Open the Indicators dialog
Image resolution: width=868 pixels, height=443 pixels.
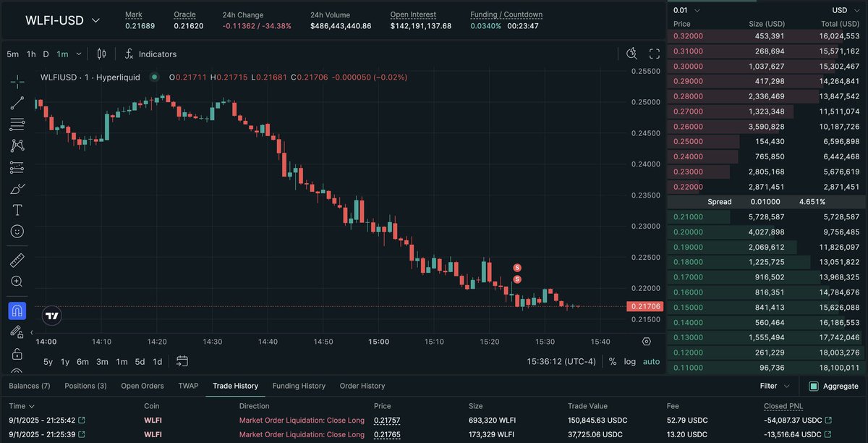pos(150,54)
